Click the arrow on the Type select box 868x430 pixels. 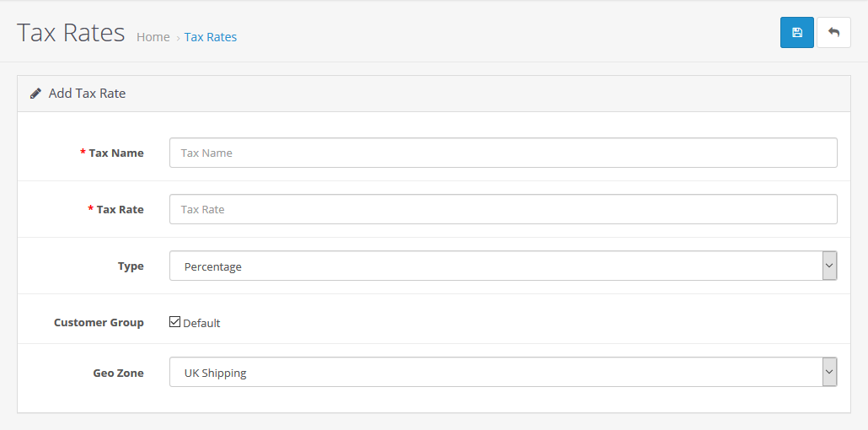[x=829, y=266]
